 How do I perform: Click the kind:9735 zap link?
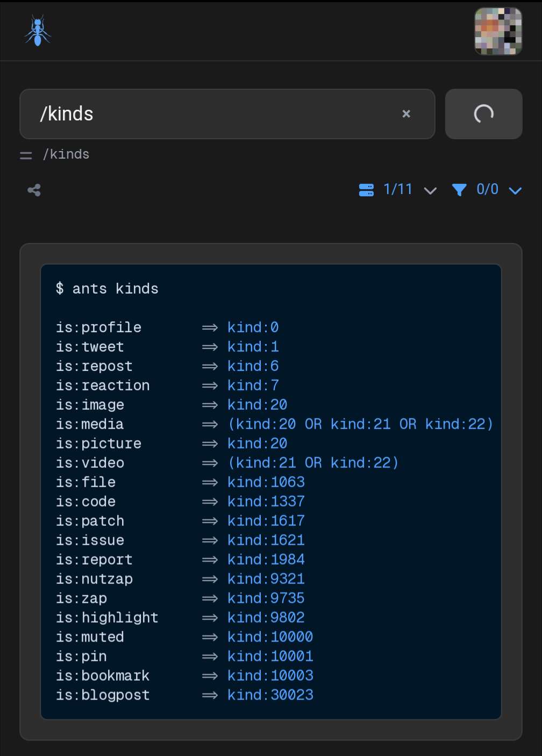click(266, 598)
